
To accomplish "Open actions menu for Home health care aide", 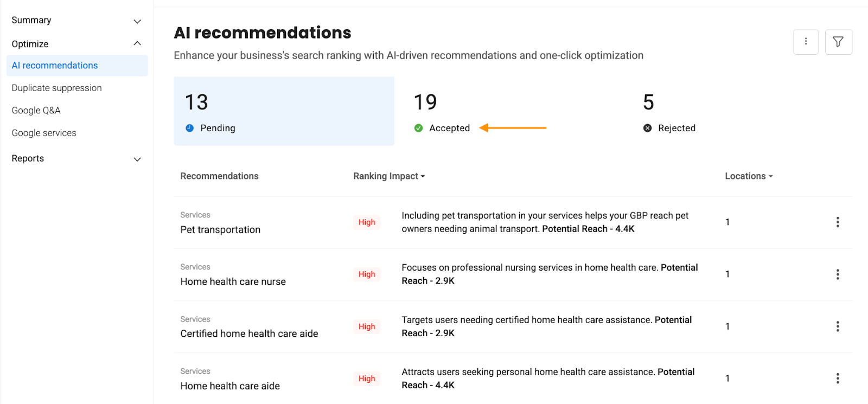I will 838,378.
